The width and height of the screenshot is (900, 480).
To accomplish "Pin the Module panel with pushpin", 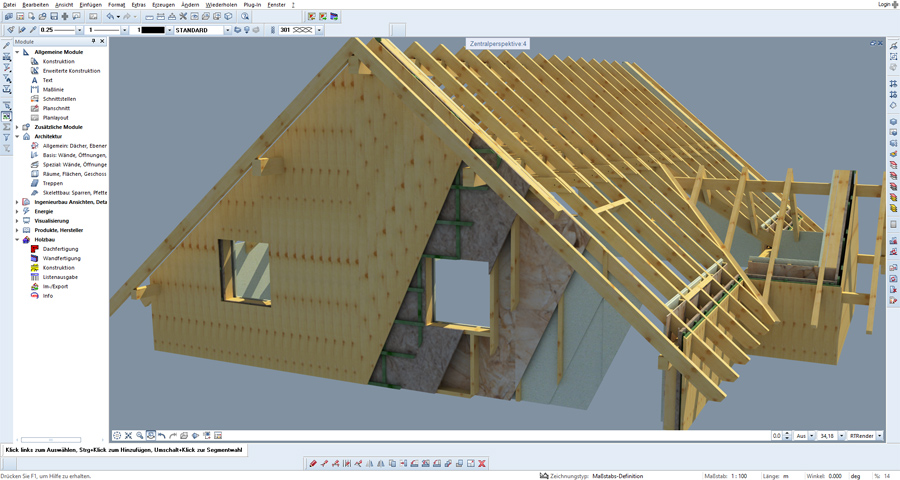I will [94, 42].
